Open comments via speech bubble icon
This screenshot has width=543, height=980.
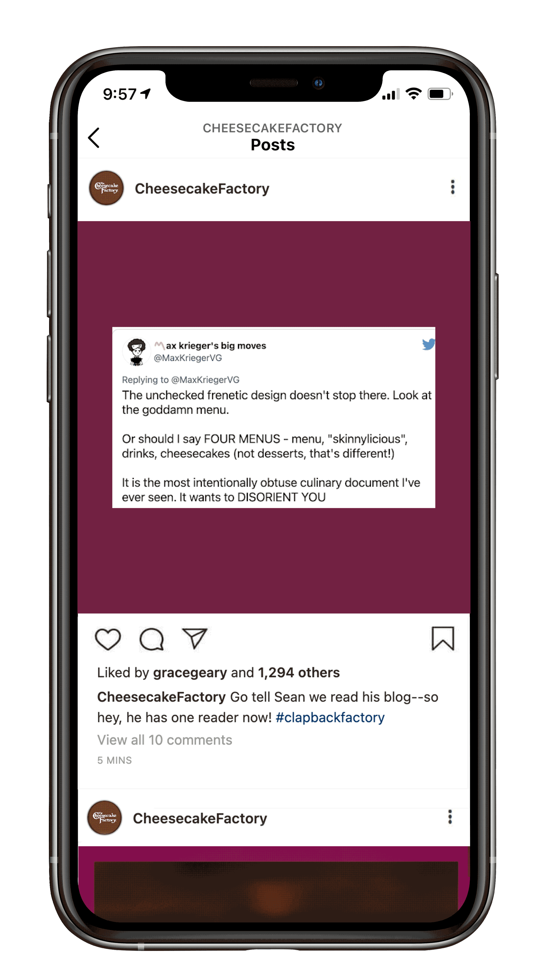click(151, 639)
